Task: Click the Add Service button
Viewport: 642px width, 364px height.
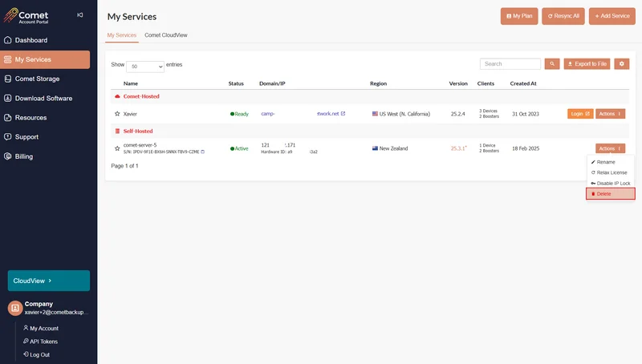Action: pos(612,16)
